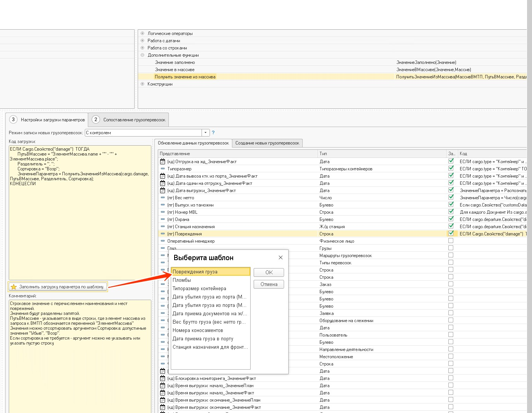The width and height of the screenshot is (532, 413).
Task: Check the 'Оперативный менеджер' checkbox
Action: tap(451, 241)
